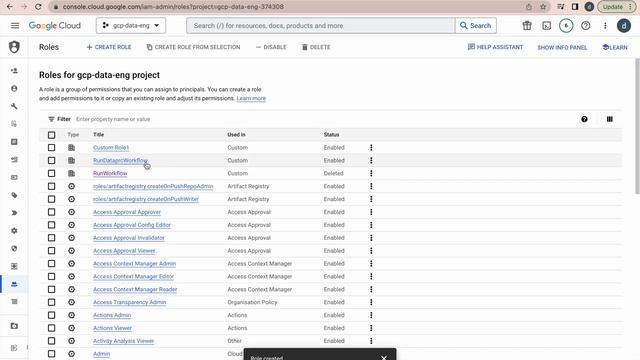The image size is (640, 360).
Task: Open the gear settings icon in sidebar
Action: (14, 231)
